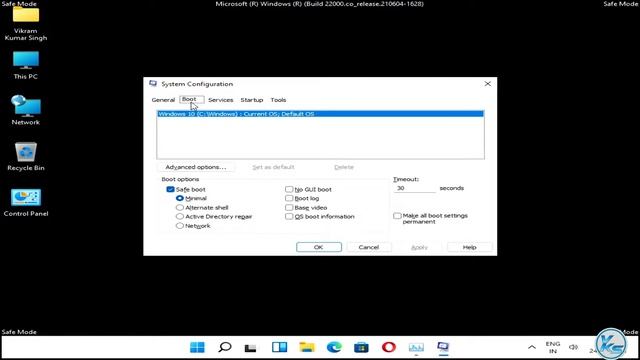Select the Minimal radio option
Viewport: 640px width, 360px height.
180,198
